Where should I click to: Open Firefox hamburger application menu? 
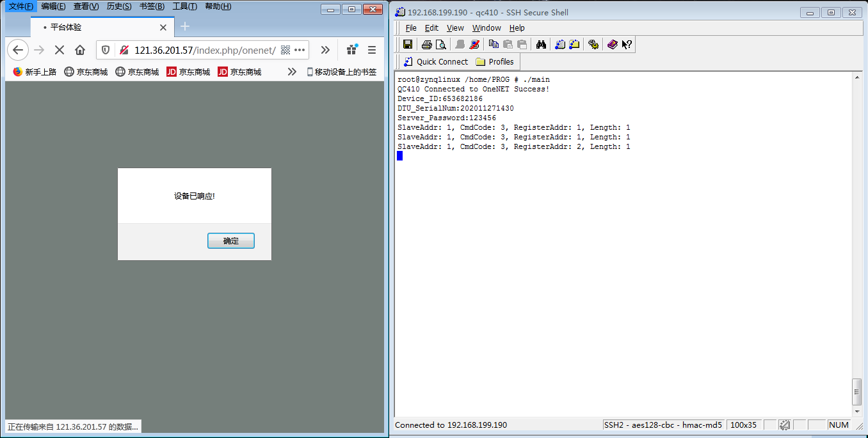point(372,50)
